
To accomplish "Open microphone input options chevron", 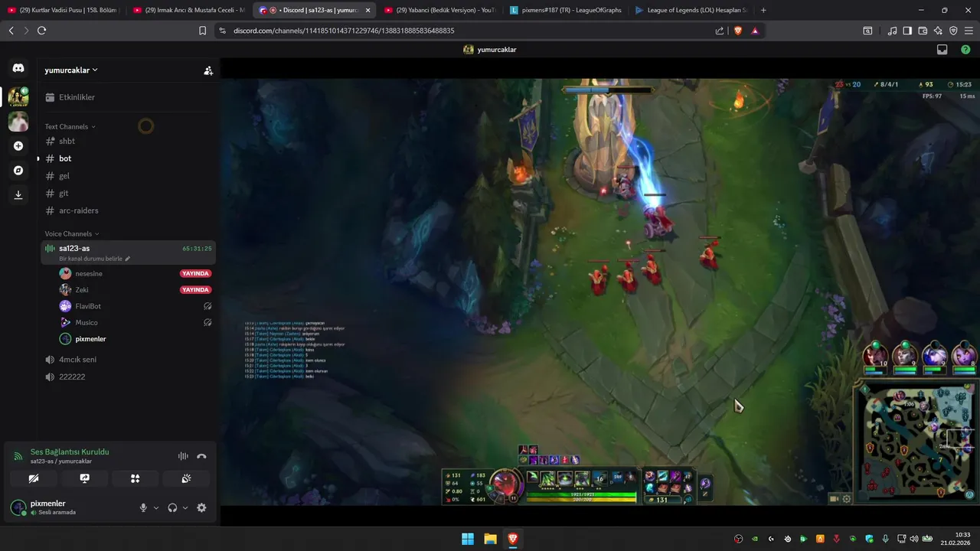I will coord(156,507).
